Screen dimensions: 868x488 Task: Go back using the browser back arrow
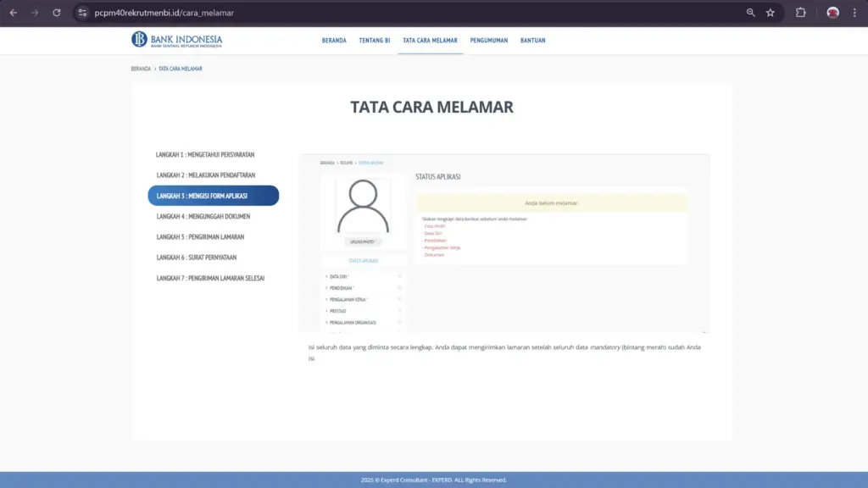pyautogui.click(x=14, y=13)
